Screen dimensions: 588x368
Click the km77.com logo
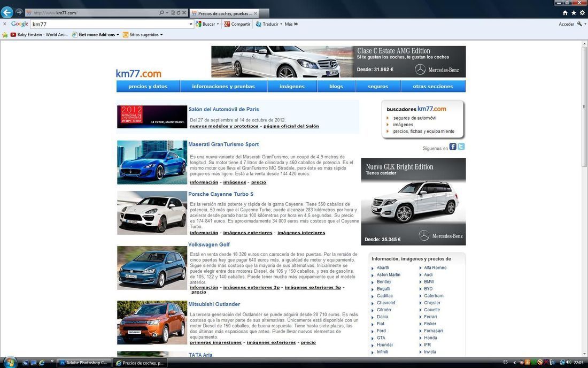[138, 73]
